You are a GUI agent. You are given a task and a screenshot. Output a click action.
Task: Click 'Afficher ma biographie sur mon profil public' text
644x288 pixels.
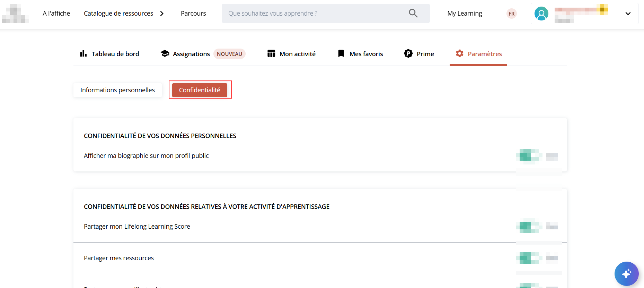point(146,156)
